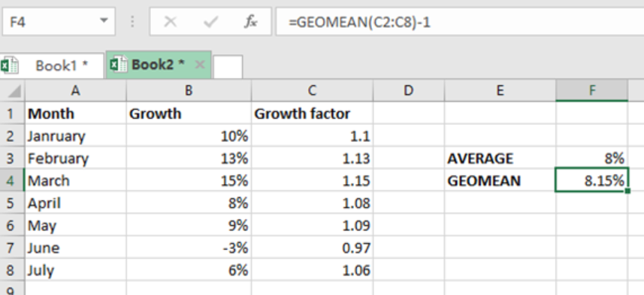The height and width of the screenshot is (295, 644).
Task: Click the formula bar resize dots handle
Action: tap(132, 21)
